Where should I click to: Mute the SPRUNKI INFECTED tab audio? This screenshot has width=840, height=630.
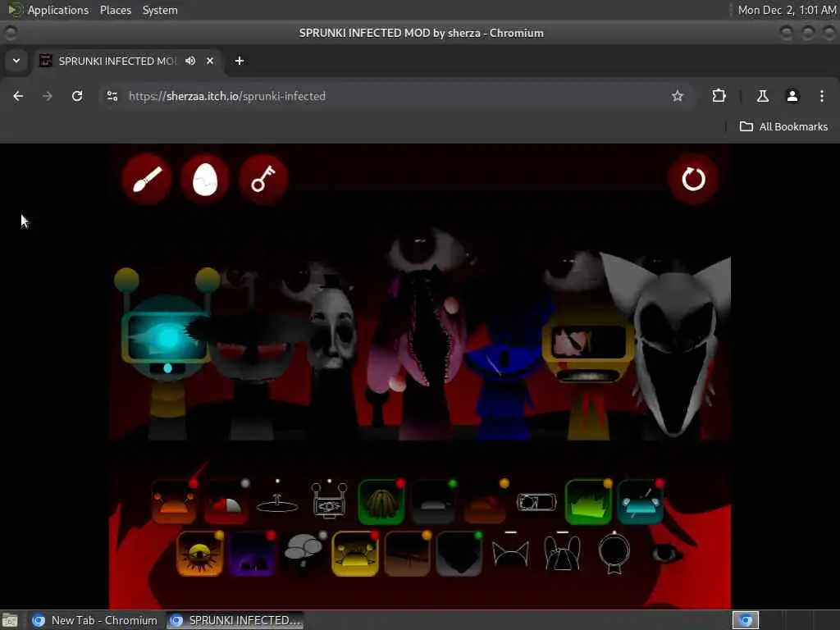190,61
